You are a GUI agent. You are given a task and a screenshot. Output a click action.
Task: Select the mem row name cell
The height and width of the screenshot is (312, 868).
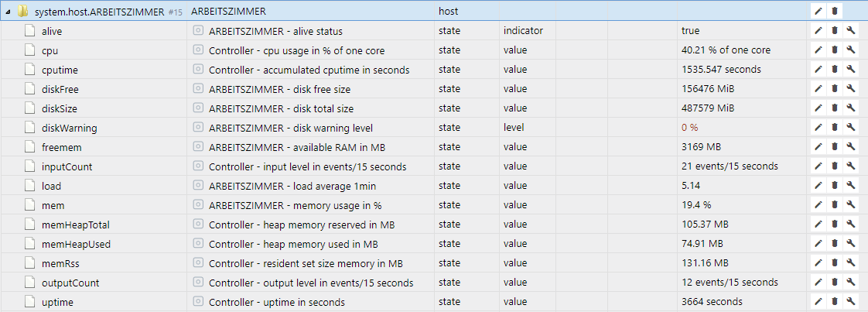93,206
